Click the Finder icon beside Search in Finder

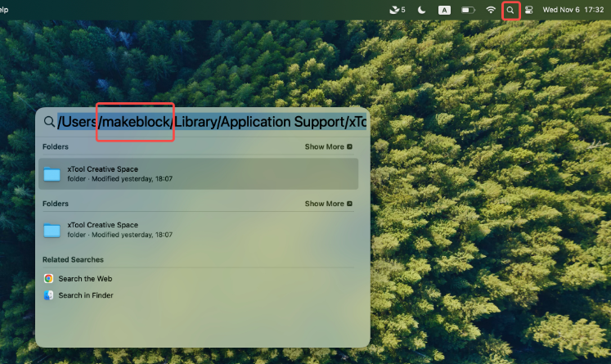tap(49, 295)
